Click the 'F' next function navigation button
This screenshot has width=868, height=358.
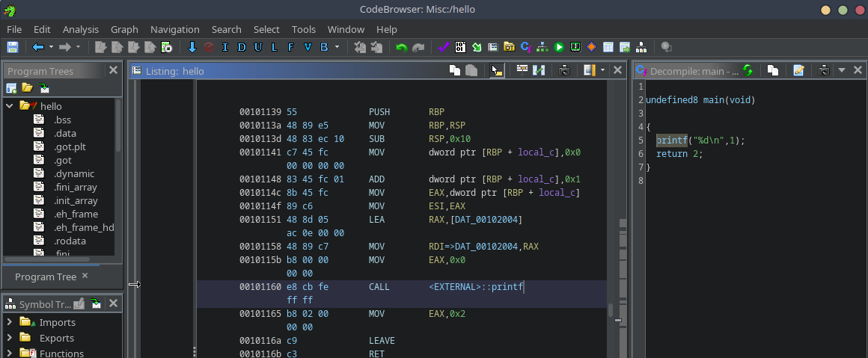coord(290,48)
